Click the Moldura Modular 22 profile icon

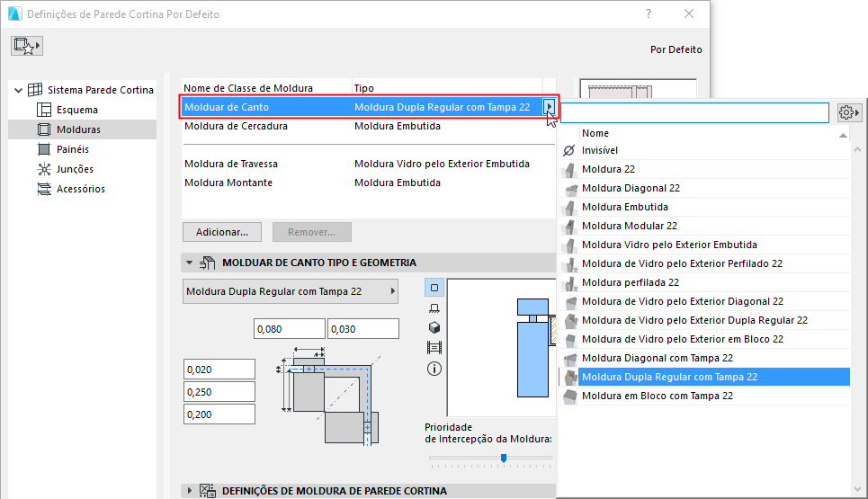569,226
